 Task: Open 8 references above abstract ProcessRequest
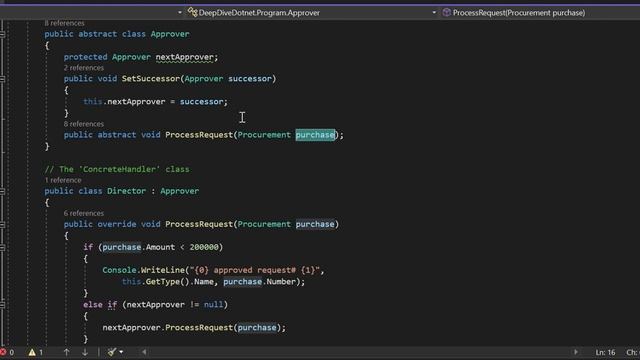coord(84,124)
